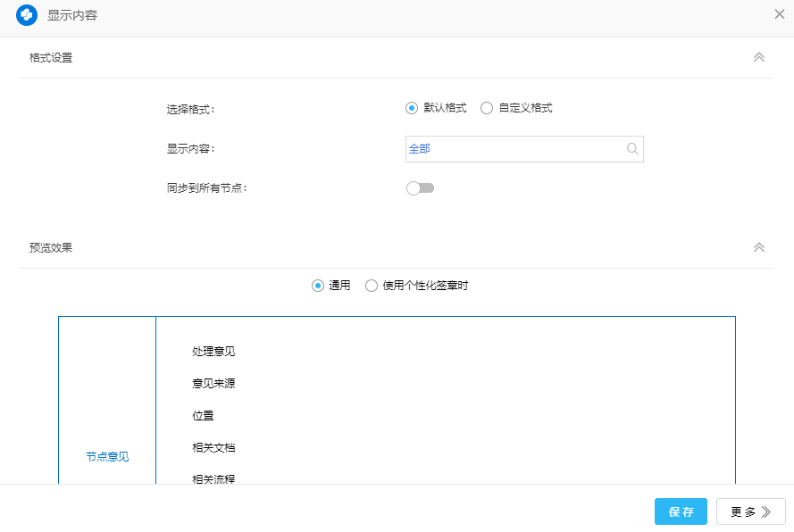Select 处理意见 in the preview
The height and width of the screenshot is (532, 794).
click(x=213, y=352)
